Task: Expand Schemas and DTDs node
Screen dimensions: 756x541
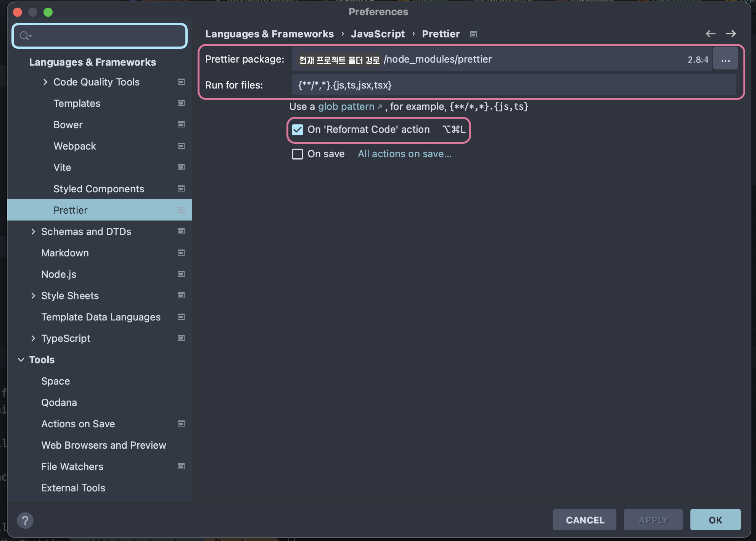Action: 33,232
